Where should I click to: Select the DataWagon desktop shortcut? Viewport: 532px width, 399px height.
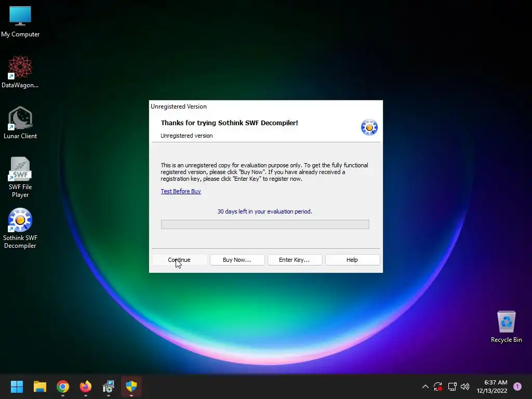point(20,72)
